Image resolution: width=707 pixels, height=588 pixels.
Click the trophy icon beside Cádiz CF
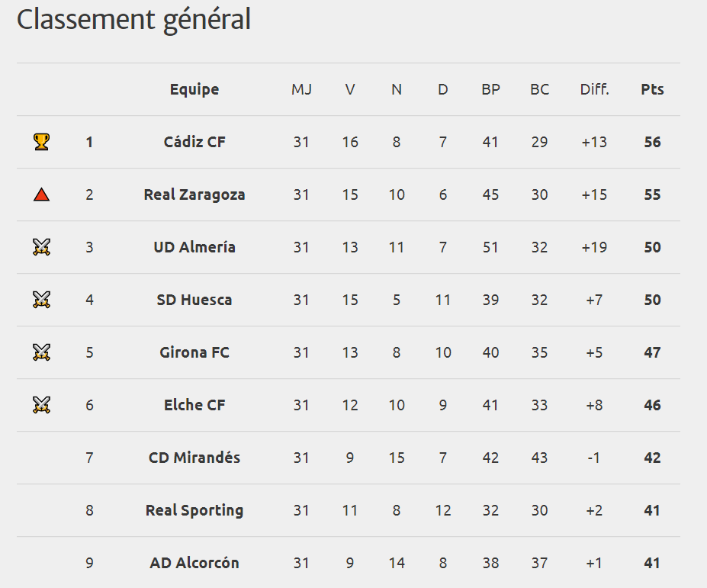tap(41, 142)
